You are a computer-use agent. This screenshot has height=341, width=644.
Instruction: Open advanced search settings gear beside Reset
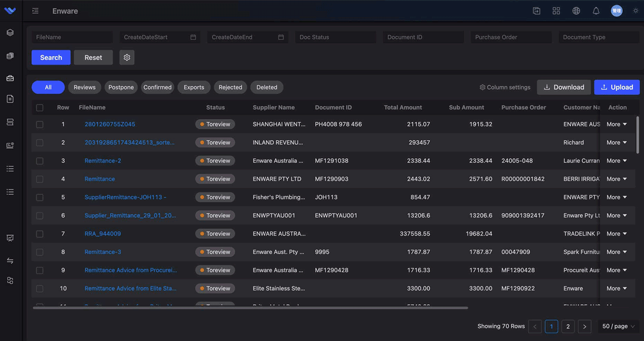[126, 57]
